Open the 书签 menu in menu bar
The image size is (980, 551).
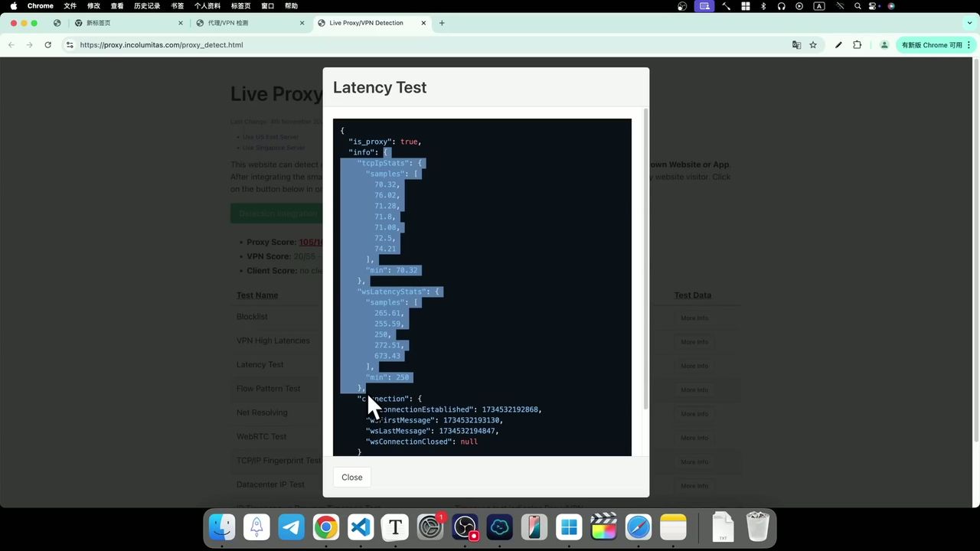point(177,6)
